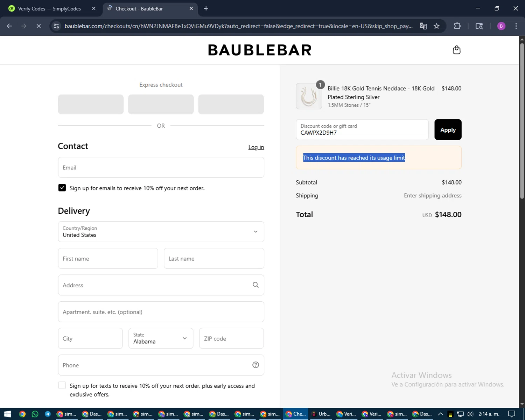Open the side panel search icon
Image resolution: width=525 pixels, height=420 pixels.
point(479,26)
